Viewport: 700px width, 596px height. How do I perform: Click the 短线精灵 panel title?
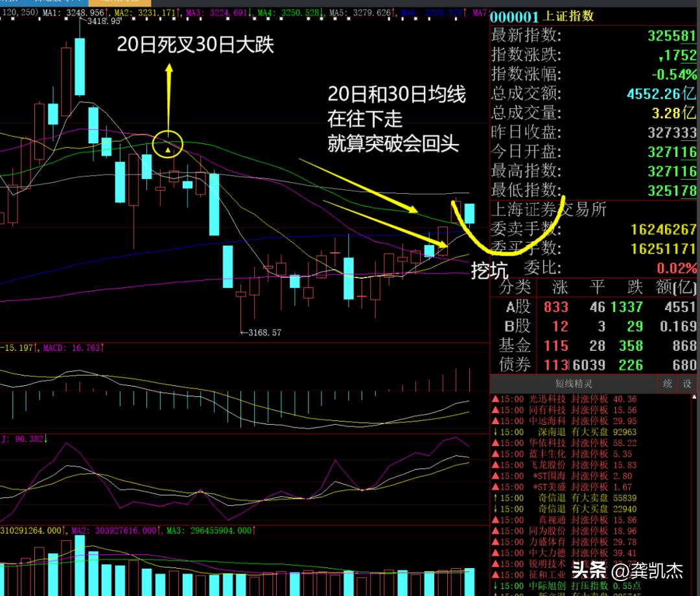(573, 384)
